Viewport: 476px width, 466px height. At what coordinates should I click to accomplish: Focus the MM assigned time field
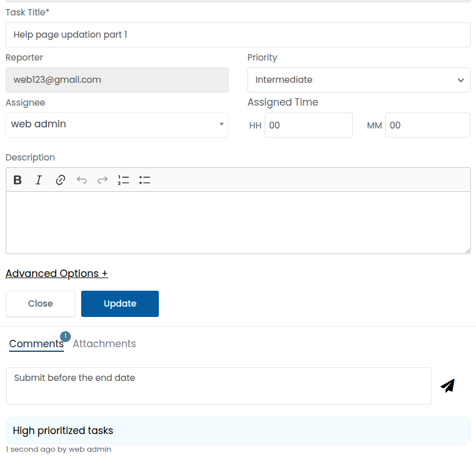coord(428,125)
